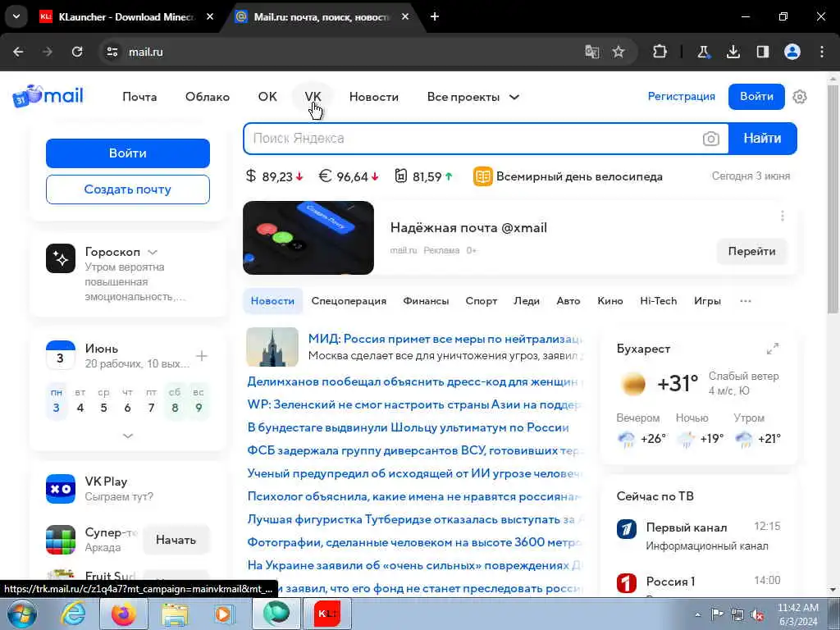
Task: Bookmark this page with the star
Action: [619, 52]
